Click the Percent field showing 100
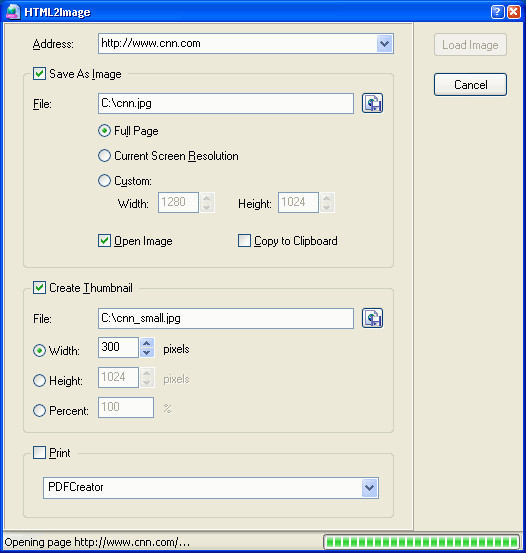This screenshot has width=526, height=553. (126, 407)
